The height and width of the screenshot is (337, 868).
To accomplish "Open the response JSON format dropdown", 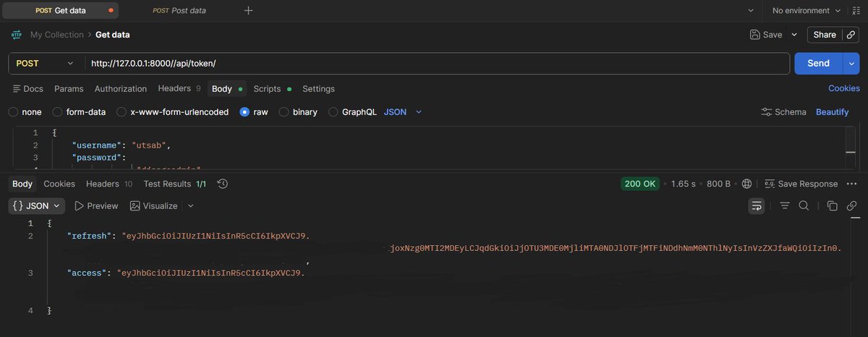I will [x=37, y=206].
